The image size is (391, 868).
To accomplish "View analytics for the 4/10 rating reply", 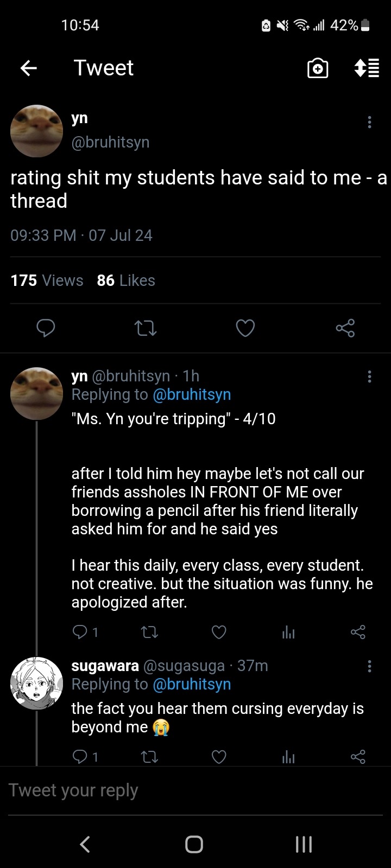I will [x=288, y=632].
